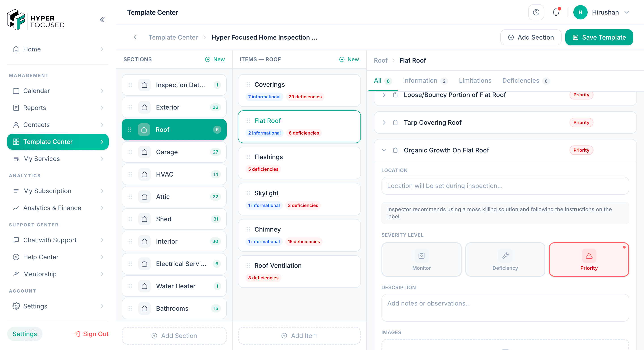The width and height of the screenshot is (644, 350).
Task: Click New in the Sections header
Action: point(215,59)
